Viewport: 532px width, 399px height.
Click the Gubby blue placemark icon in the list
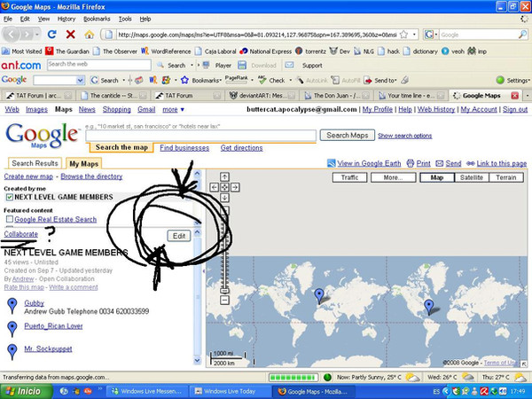pyautogui.click(x=12, y=306)
